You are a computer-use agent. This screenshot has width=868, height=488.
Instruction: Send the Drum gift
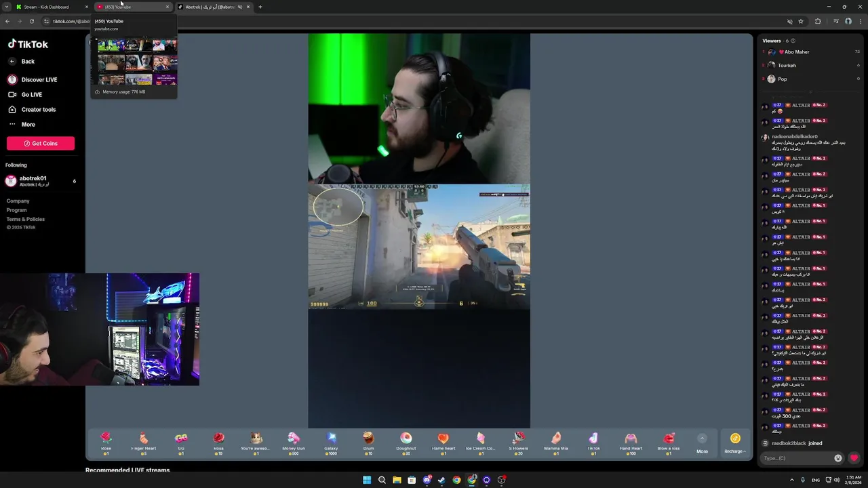click(x=368, y=443)
